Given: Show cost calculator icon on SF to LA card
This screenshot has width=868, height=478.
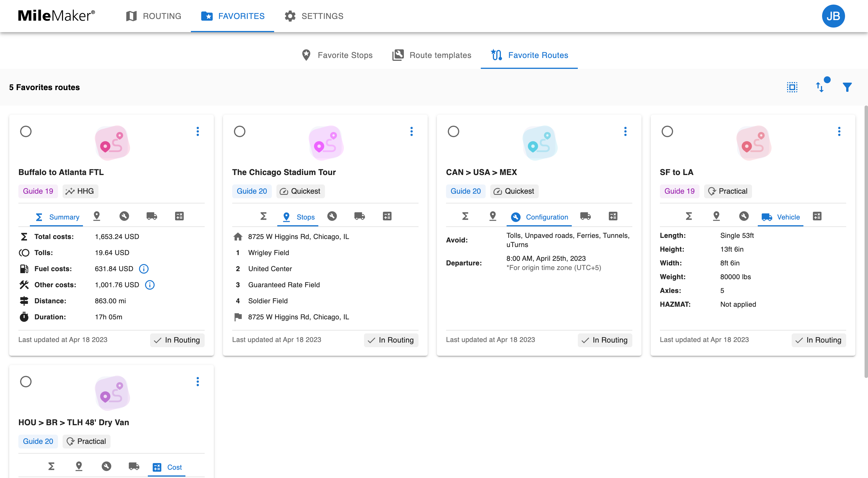Looking at the screenshot, I should [x=817, y=216].
